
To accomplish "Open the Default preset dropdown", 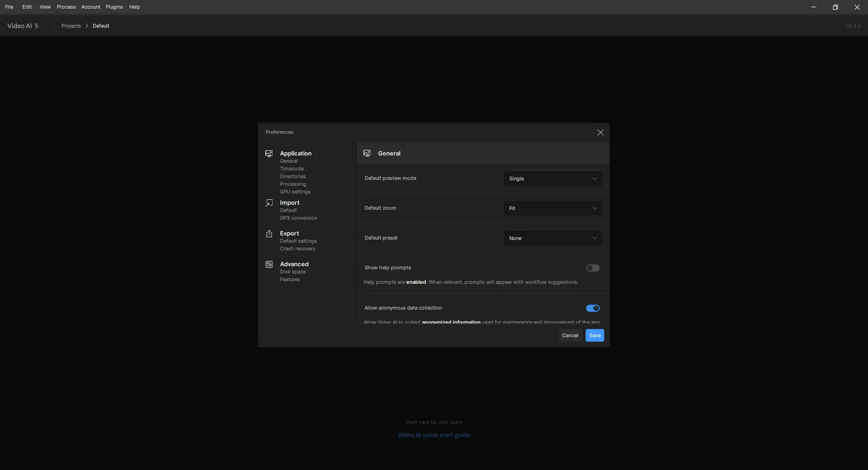I will pos(552,239).
